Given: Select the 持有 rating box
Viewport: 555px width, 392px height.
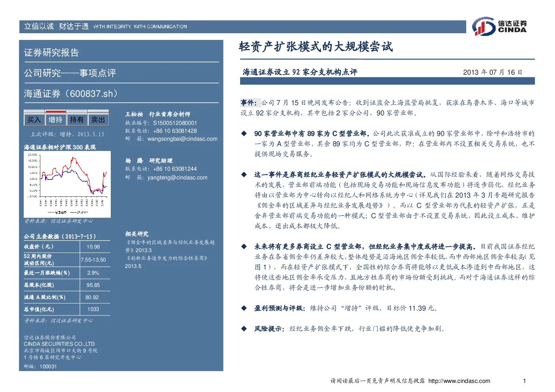Looking at the screenshot, I should coord(77,119).
